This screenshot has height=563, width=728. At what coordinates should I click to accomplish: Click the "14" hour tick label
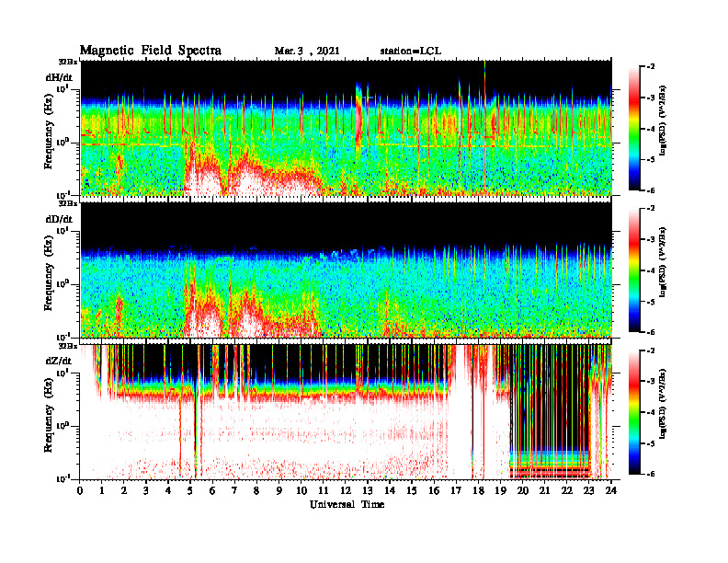[390, 491]
